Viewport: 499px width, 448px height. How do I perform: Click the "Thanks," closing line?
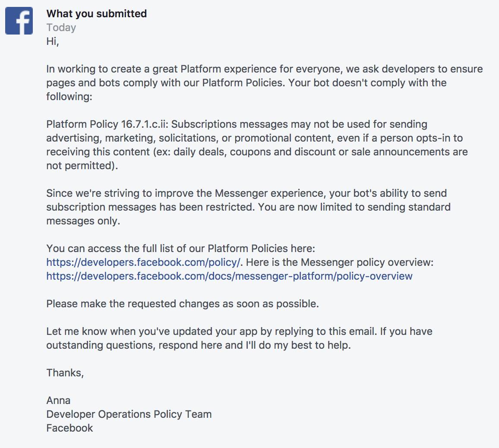[x=65, y=373]
